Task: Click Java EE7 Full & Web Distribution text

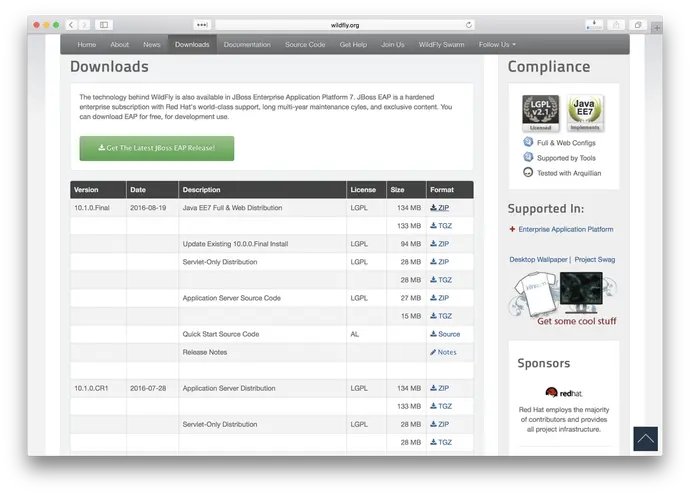Action: coord(232,208)
